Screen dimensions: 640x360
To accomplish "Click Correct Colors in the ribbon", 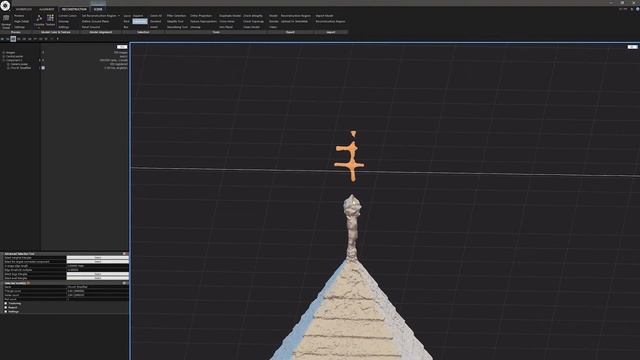I will coord(67,16).
